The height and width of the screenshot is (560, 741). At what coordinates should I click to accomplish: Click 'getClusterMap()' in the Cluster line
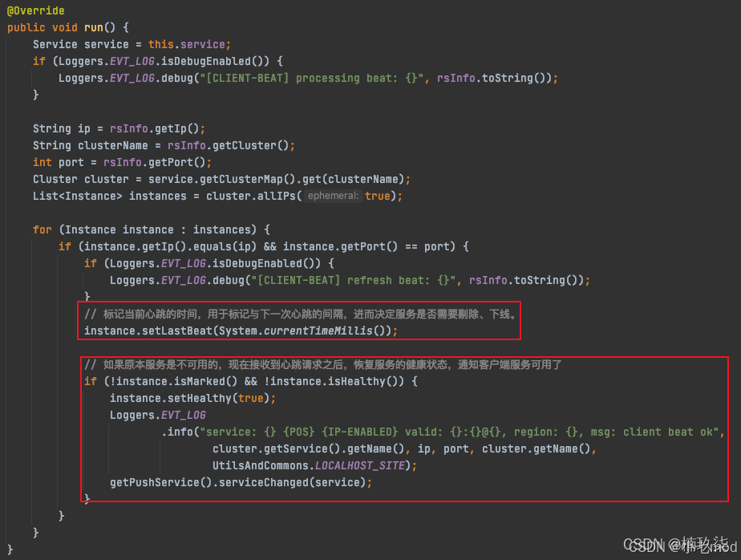coord(248,179)
